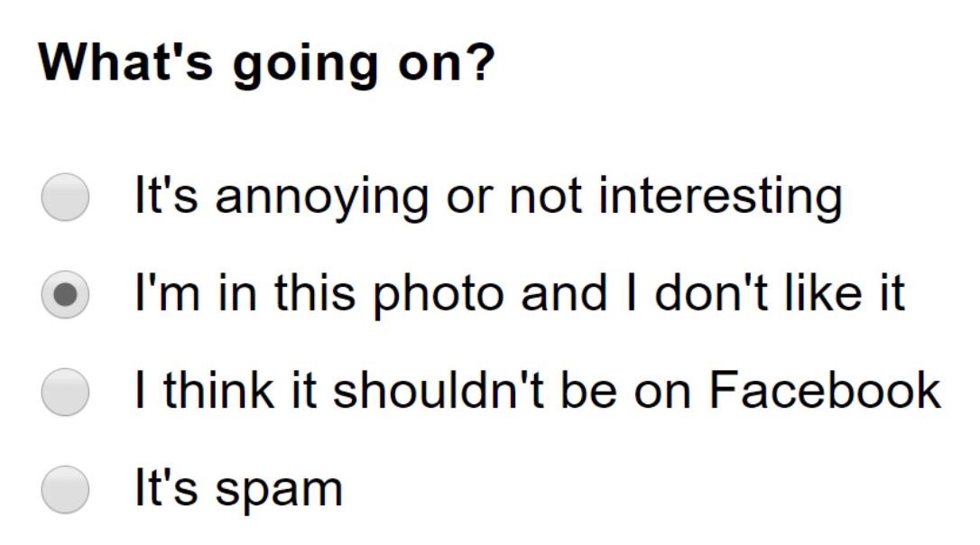The height and width of the screenshot is (545, 980).
Task: Select the "It's annoying or not interesting" radio button
Action: (65, 197)
